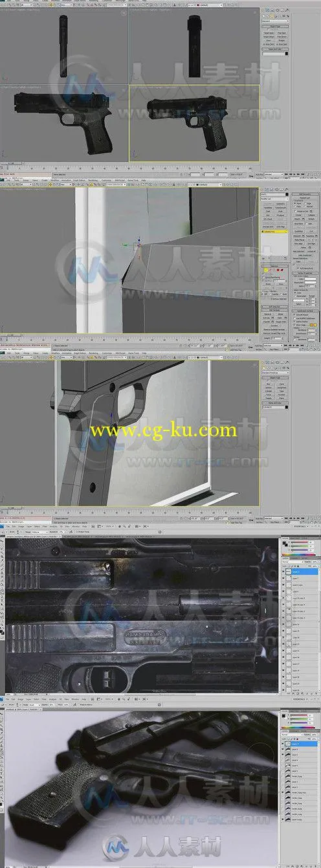Screen dimensions: 321x868
Task: Collapse Name and Color rollout in four-viewport window
Action: (276, 49)
